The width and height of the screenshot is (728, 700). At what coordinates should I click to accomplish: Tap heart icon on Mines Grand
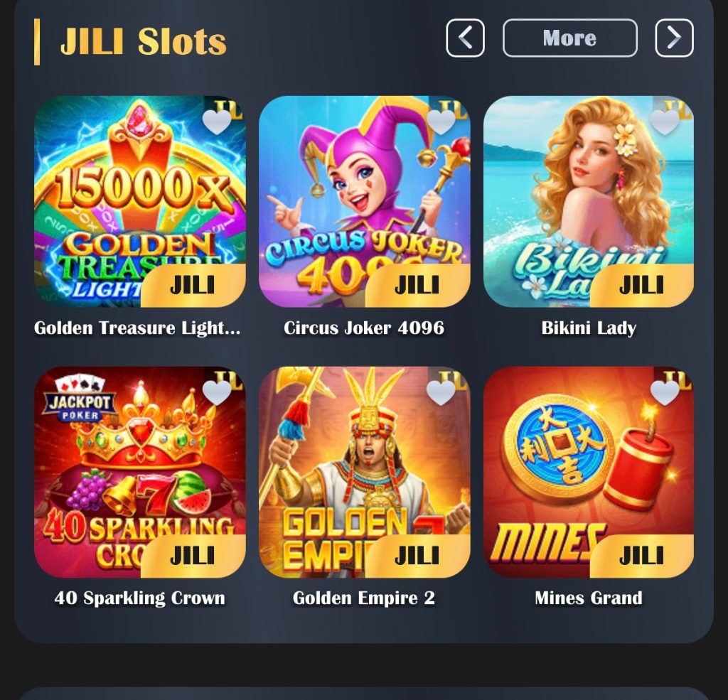[665, 393]
